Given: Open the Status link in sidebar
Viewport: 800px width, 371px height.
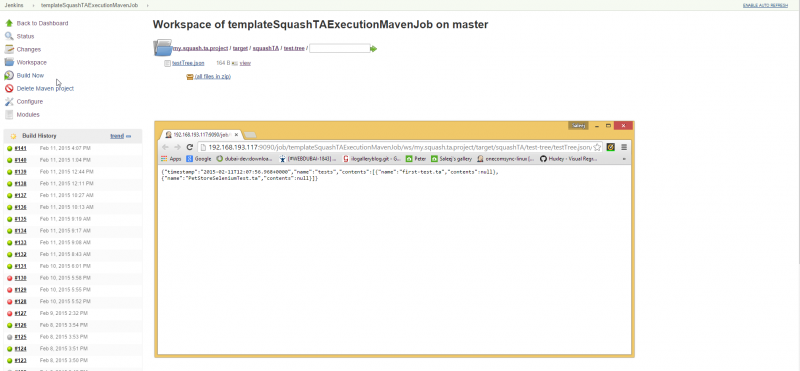Looking at the screenshot, I should (x=26, y=36).
